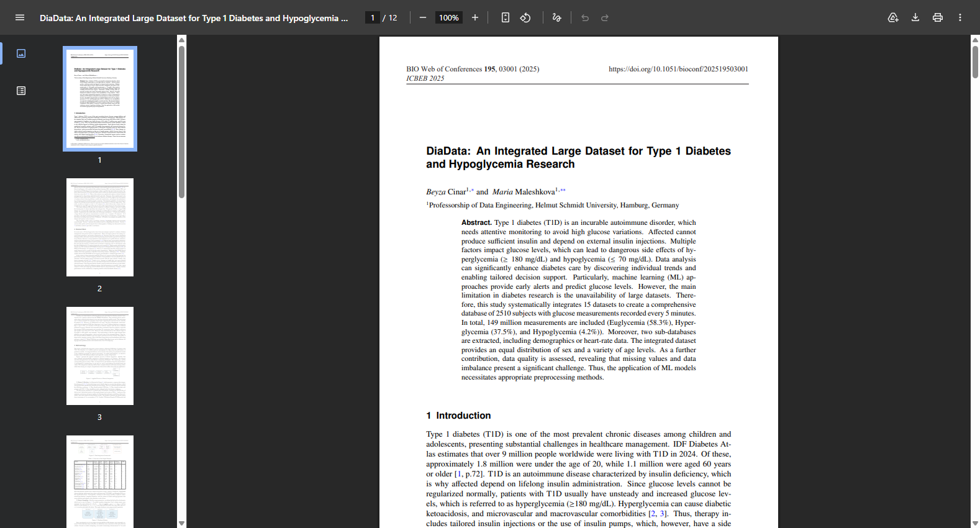980x528 pixels.
Task: Click the zoom out minus button
Action: [423, 17]
